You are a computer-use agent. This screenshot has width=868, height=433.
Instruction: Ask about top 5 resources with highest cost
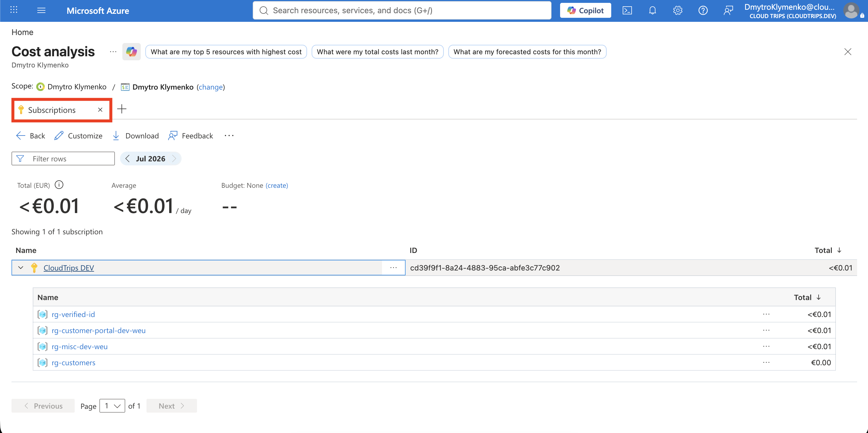[226, 52]
